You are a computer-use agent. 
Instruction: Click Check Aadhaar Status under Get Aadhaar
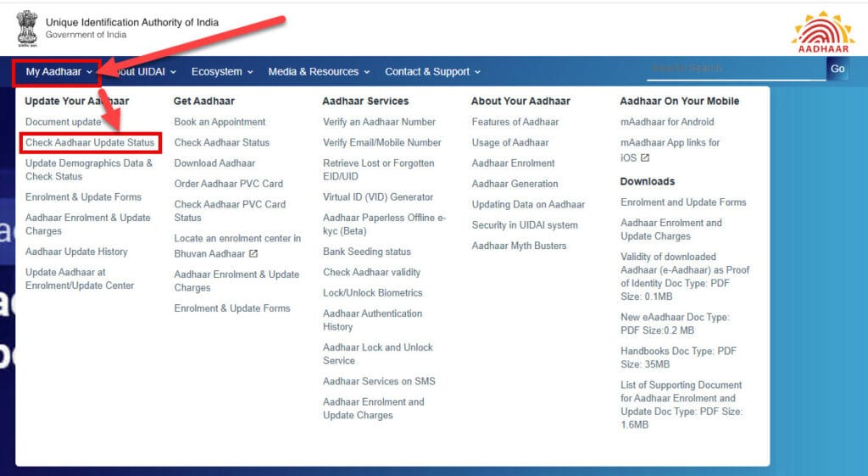tap(221, 142)
